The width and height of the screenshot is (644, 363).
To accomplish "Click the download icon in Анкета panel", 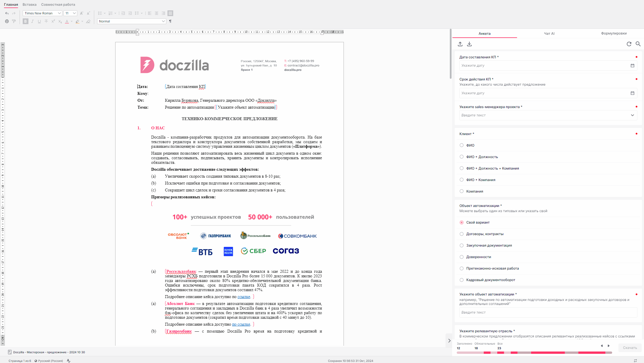I will (469, 44).
